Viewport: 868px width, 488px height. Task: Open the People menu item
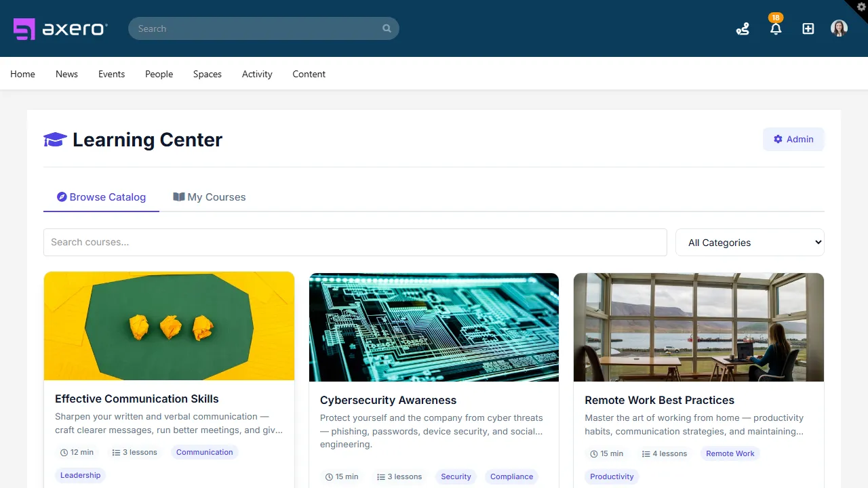[x=159, y=74]
